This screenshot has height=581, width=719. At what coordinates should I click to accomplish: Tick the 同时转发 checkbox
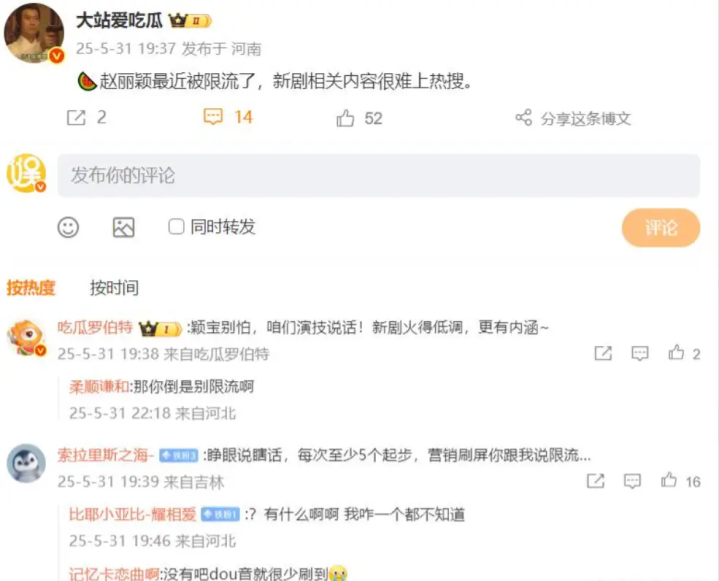coord(176,227)
